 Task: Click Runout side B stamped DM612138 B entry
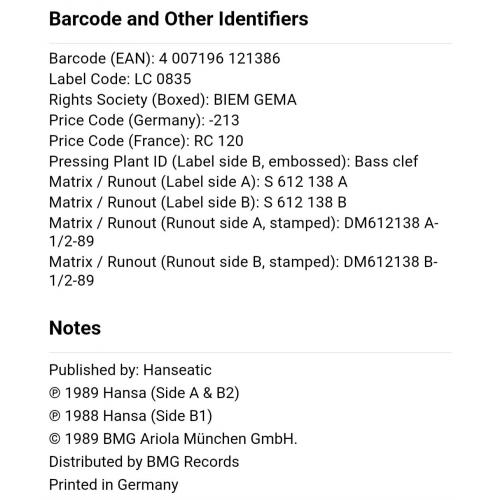click(x=243, y=271)
